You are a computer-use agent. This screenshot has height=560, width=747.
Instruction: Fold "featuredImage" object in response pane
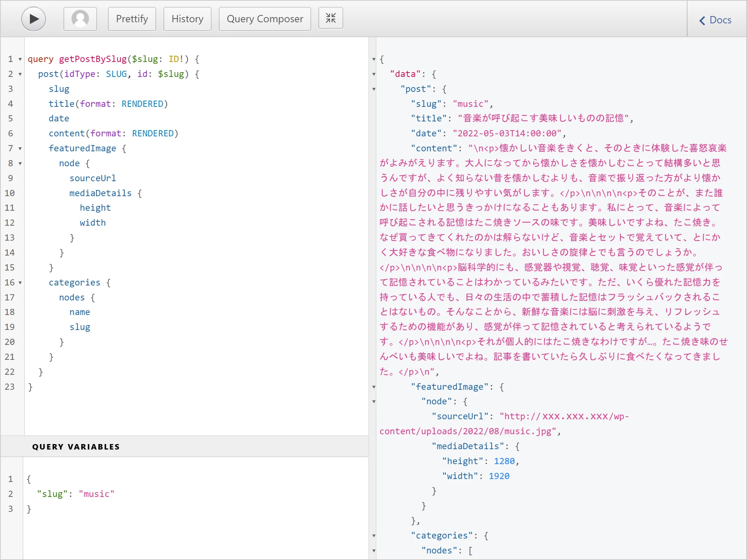tap(374, 387)
